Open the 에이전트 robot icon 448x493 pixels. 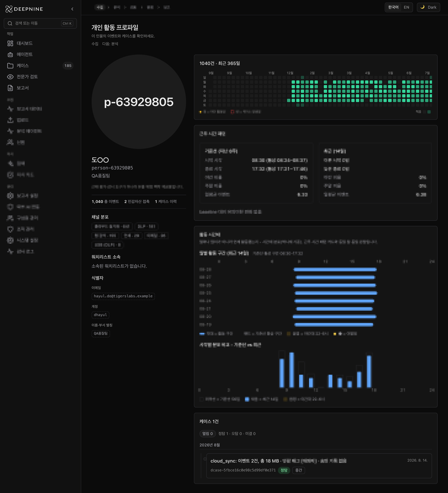click(x=10, y=55)
